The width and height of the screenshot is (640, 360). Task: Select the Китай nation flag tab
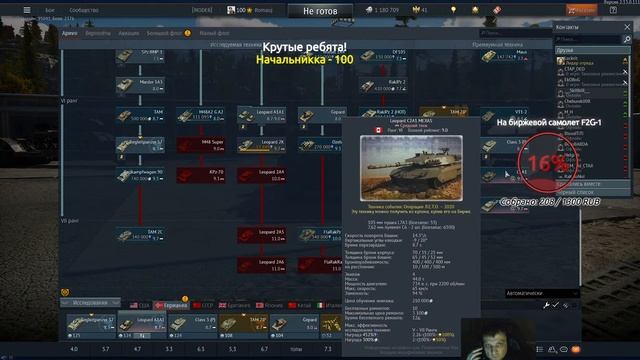click(299, 305)
